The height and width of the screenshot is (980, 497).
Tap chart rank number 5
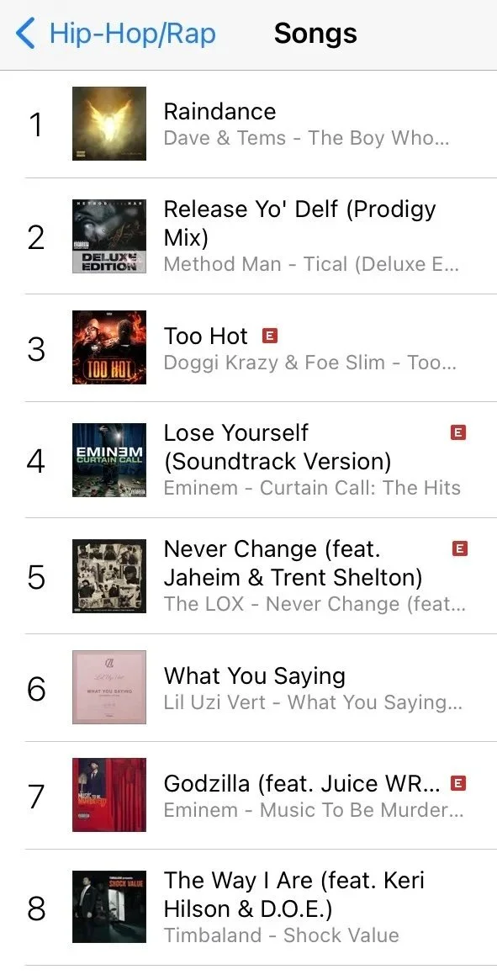pos(36,577)
